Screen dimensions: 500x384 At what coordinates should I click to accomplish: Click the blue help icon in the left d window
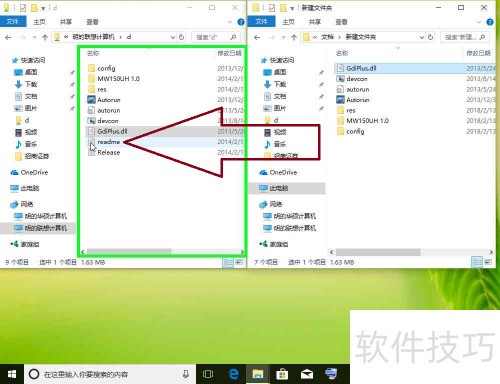coord(241,22)
